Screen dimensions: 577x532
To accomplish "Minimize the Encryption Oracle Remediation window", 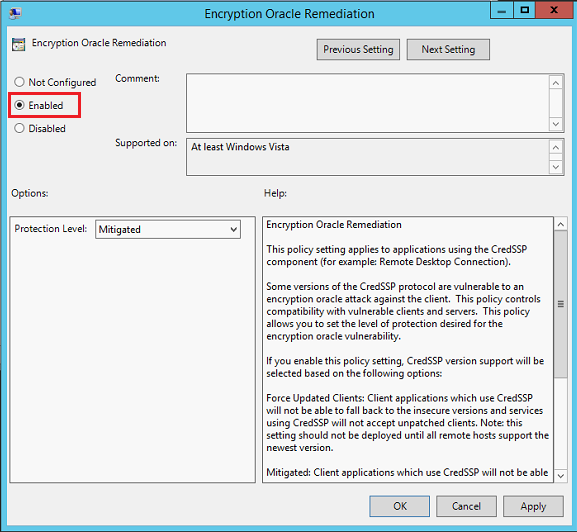I will [x=502, y=10].
